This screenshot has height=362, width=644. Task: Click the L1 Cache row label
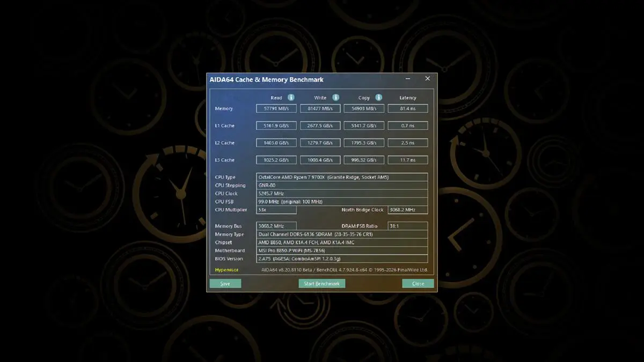coord(224,125)
